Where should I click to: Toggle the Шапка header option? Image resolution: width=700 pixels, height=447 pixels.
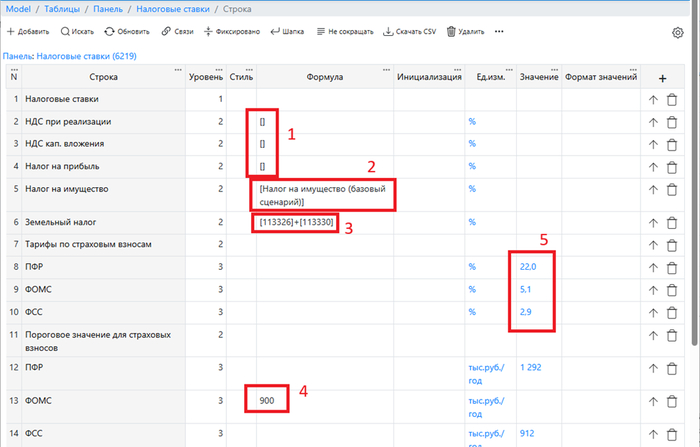[287, 32]
